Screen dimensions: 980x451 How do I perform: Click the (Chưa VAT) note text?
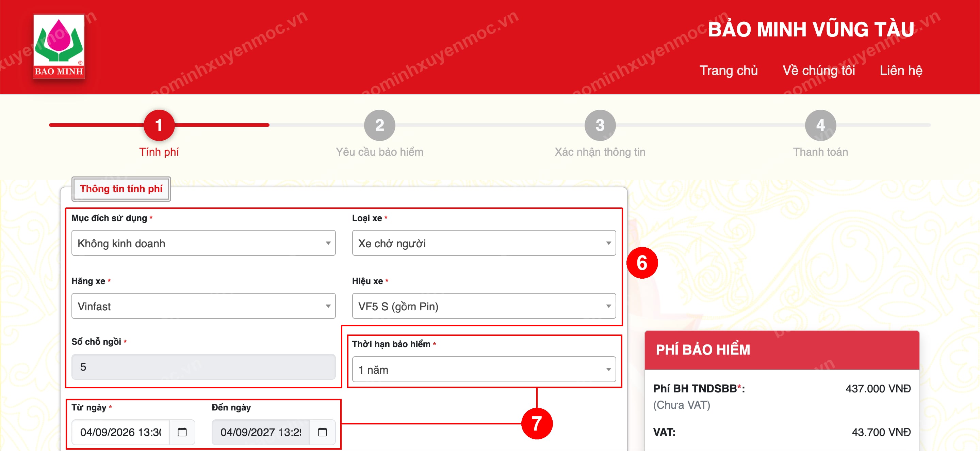tap(682, 405)
